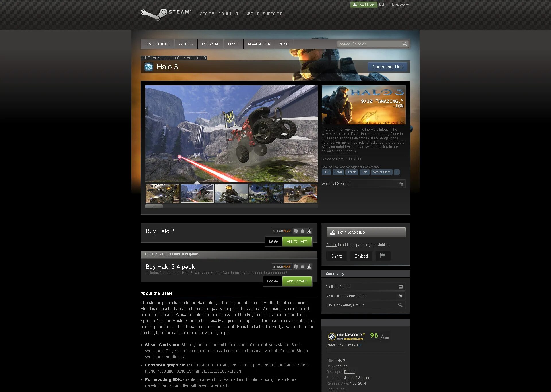
Task: Add Halo 3 4-pack to cart
Action: click(x=297, y=281)
